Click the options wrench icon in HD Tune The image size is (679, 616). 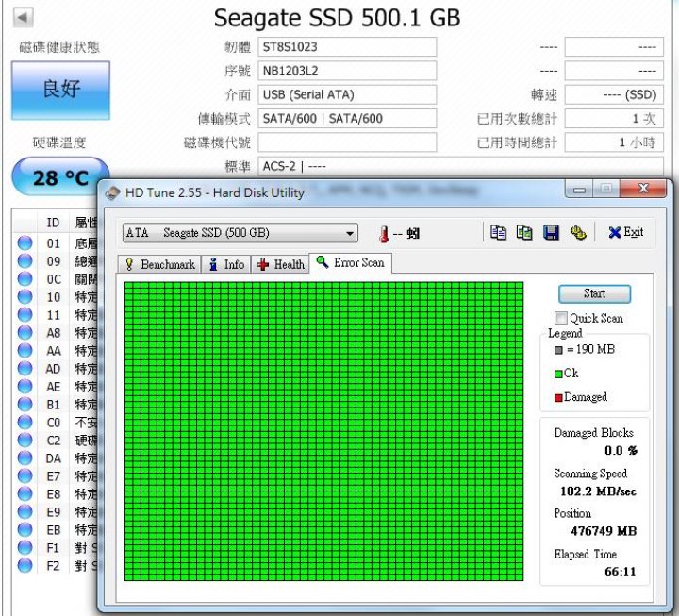click(x=578, y=233)
